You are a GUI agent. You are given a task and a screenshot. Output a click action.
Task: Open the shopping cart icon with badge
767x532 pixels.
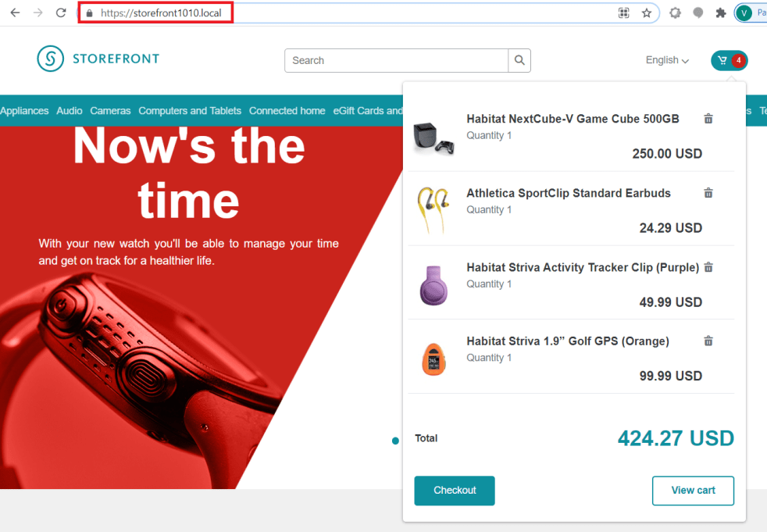click(729, 60)
